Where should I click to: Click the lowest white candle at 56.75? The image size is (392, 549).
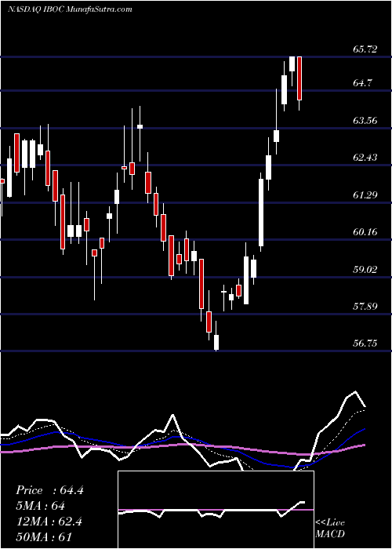(x=216, y=336)
